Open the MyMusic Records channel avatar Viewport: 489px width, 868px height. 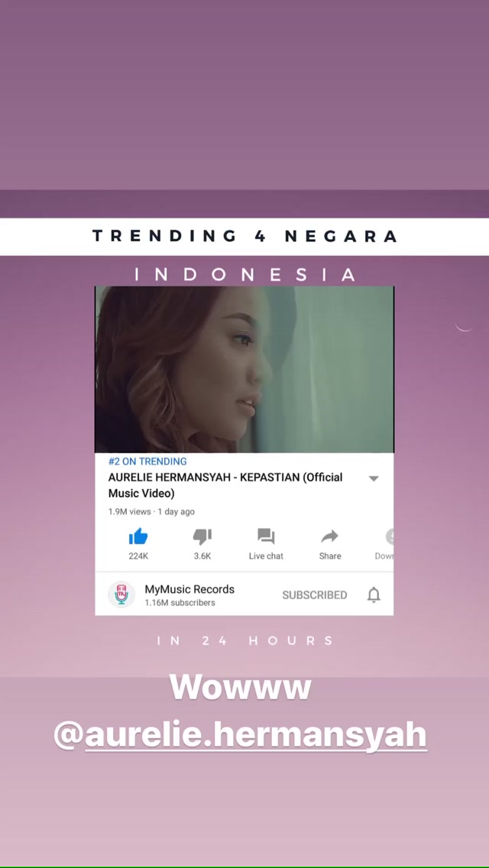[x=121, y=594]
